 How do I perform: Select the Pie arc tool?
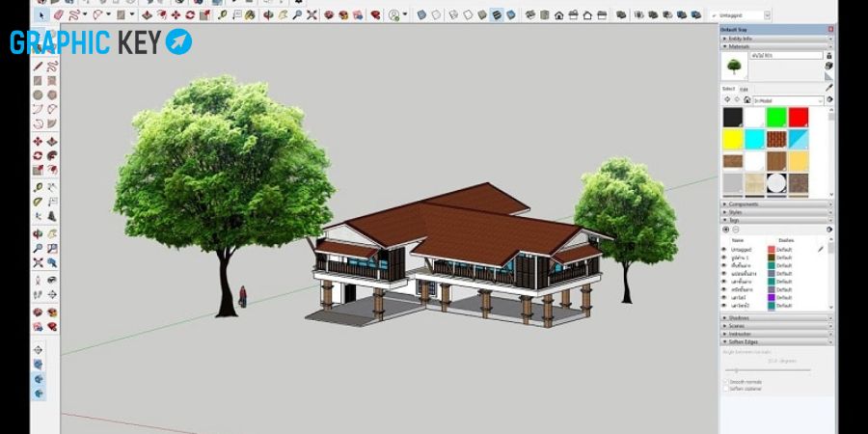(52, 123)
